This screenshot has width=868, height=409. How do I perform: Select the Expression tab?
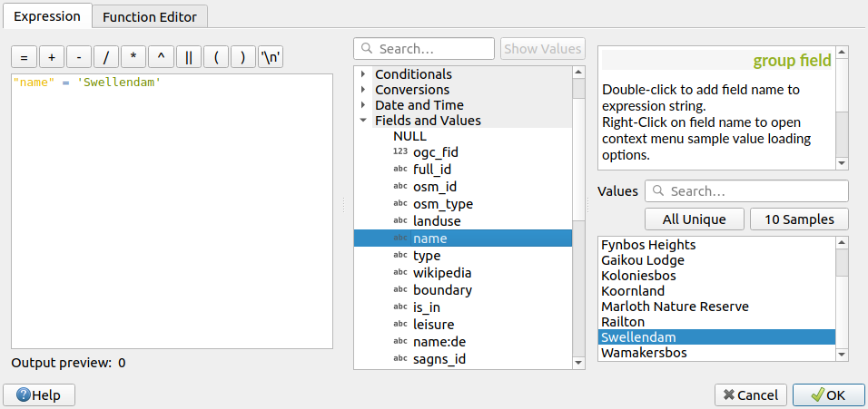coord(46,16)
